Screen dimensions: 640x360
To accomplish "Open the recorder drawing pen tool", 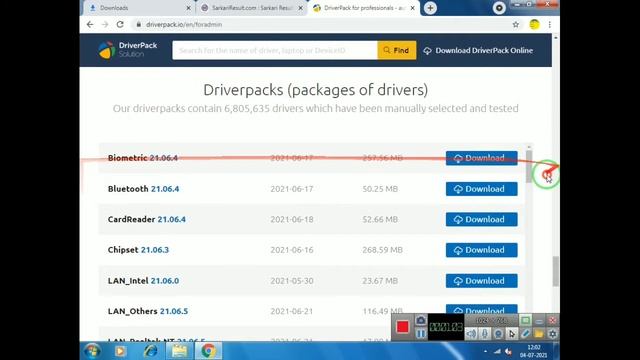I will (525, 334).
